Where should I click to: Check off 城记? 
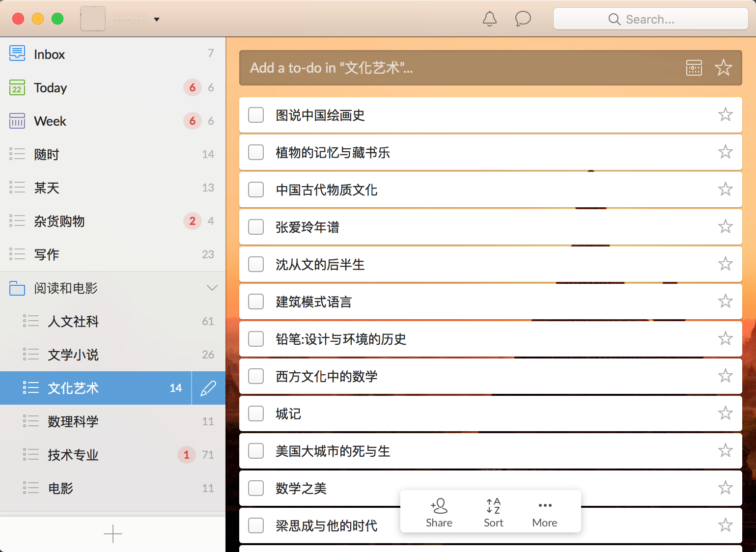[x=256, y=414]
